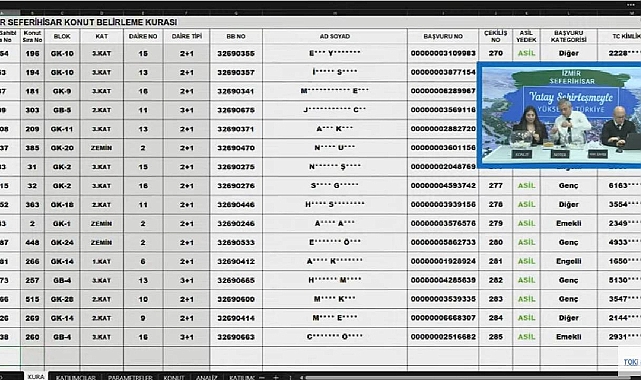
Task: Select Konut Sıra No cell 515
Action: coord(32,299)
